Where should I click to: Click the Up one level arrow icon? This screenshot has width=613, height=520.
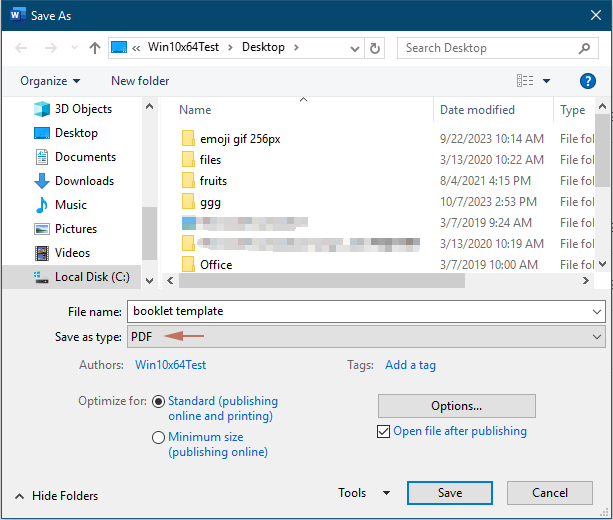coord(95,48)
